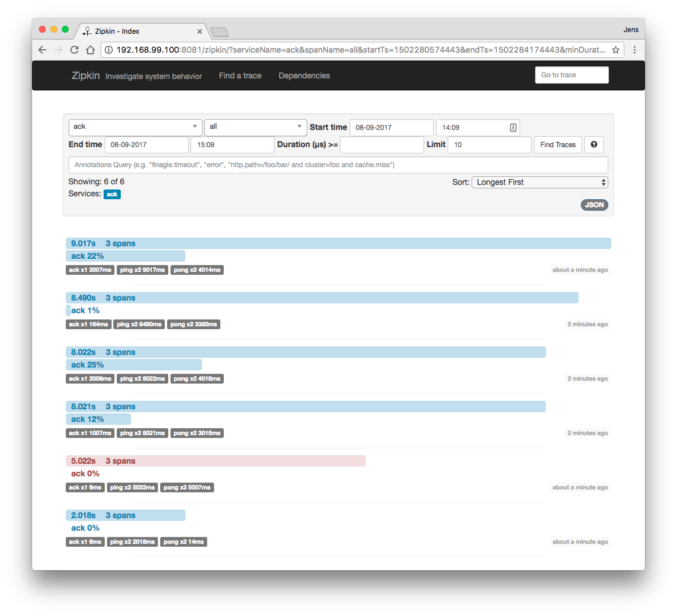Screen dimensions: 677x616
Task: Click the ack x1 164ms tag
Action: pyautogui.click(x=88, y=325)
